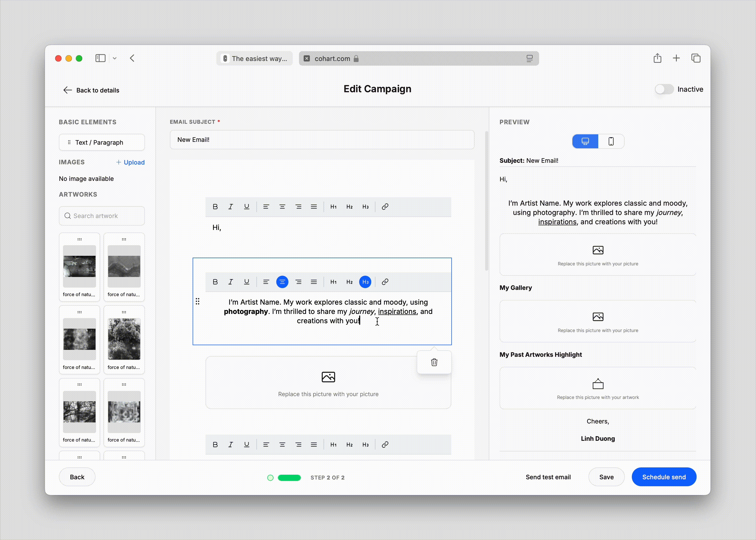Image resolution: width=756 pixels, height=540 pixels.
Task: Apply H2 in the selected block toolbar
Action: (349, 282)
